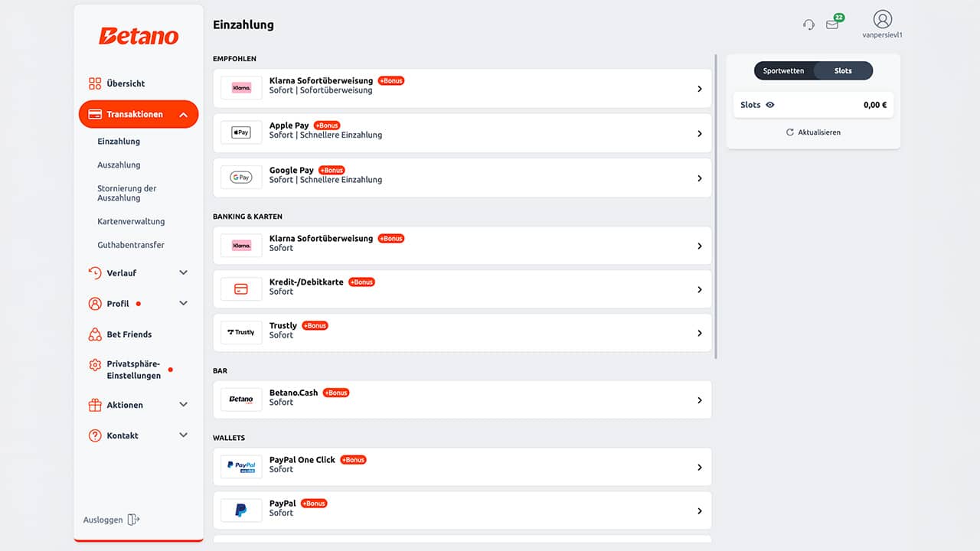Open Bet Friends page
The width and height of the screenshot is (980, 551).
[129, 334]
